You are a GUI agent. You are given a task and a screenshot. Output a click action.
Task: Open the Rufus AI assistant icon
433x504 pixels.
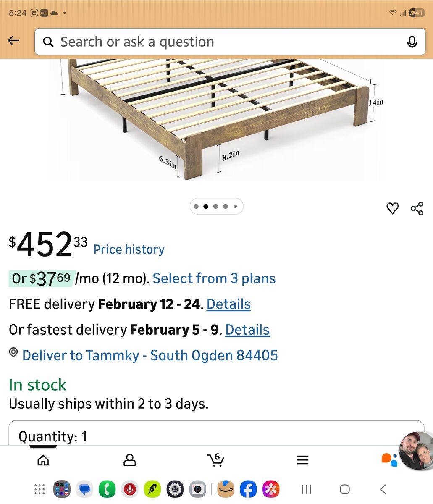(x=389, y=459)
